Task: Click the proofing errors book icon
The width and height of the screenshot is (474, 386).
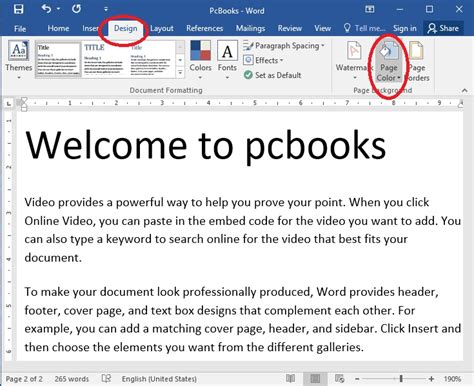Action: 106,379
